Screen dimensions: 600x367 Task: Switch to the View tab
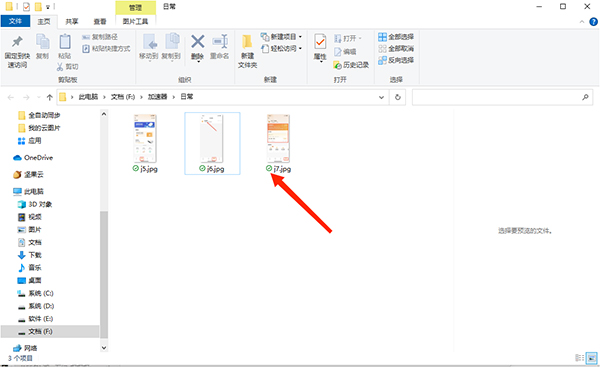[x=100, y=21]
